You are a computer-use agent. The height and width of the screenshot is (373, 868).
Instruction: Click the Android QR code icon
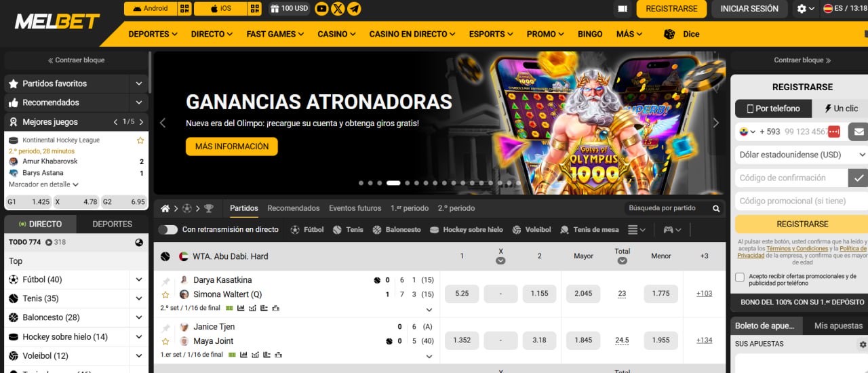pyautogui.click(x=184, y=9)
